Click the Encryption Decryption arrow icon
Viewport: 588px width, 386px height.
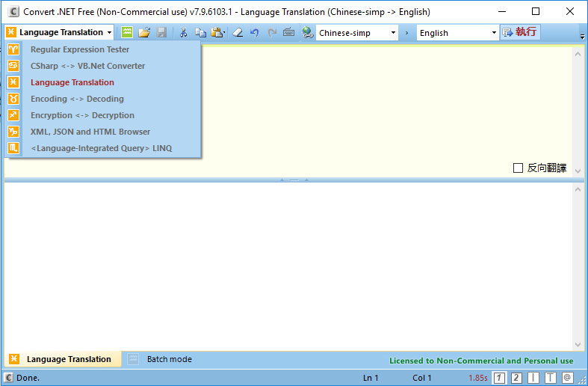point(13,115)
